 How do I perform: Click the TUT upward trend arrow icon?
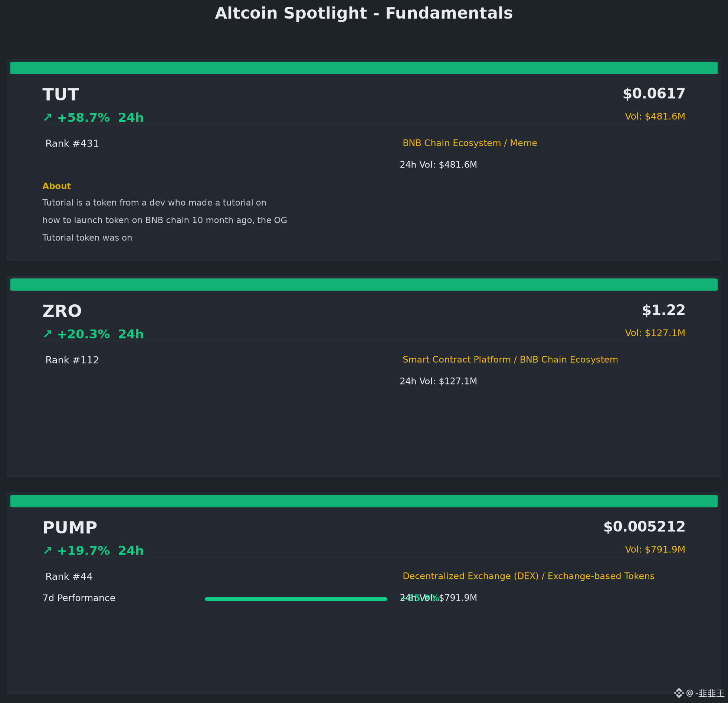point(47,117)
